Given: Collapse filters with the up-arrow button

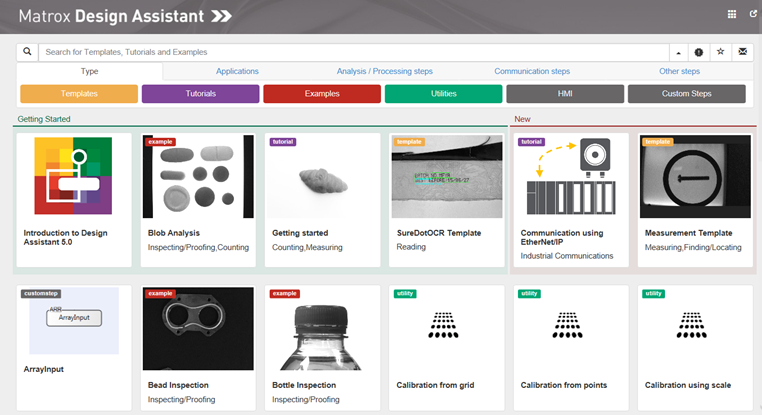Looking at the screenshot, I should pyautogui.click(x=678, y=52).
